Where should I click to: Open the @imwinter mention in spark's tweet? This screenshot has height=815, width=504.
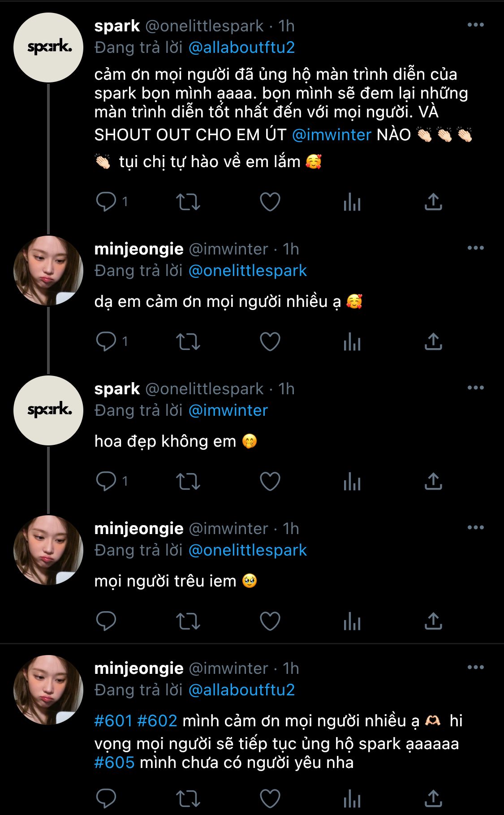click(x=332, y=134)
